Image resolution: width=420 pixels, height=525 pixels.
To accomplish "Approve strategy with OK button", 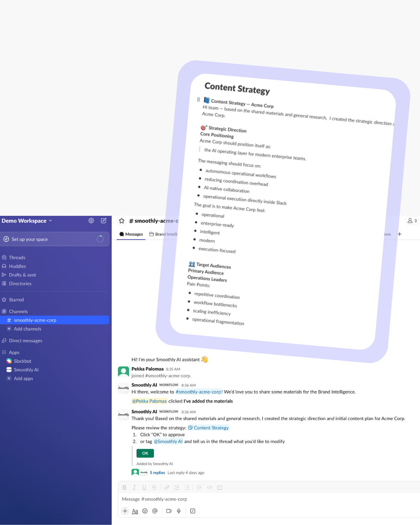I will [x=145, y=453].
